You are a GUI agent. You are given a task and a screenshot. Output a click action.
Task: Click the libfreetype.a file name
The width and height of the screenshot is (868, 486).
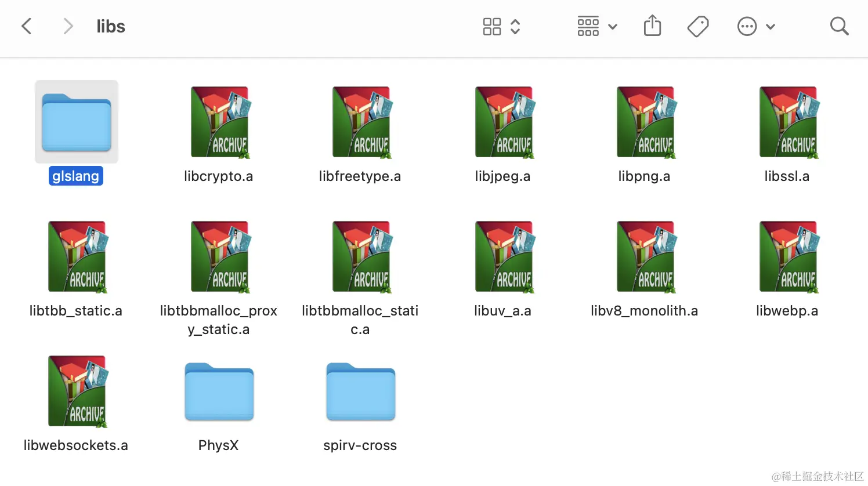coord(360,176)
